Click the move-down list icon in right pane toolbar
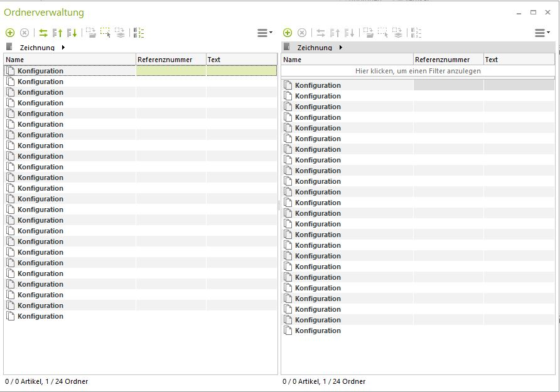560x392 pixels. click(x=349, y=33)
